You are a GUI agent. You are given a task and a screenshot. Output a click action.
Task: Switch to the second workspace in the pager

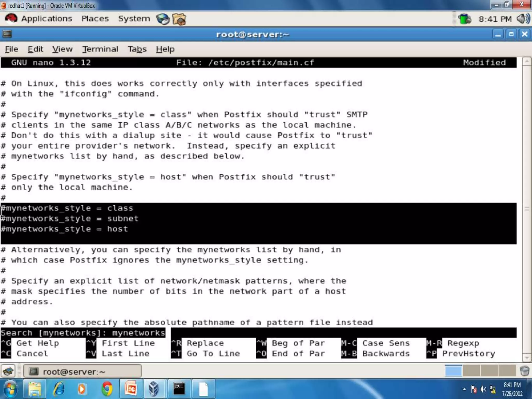(x=471, y=371)
